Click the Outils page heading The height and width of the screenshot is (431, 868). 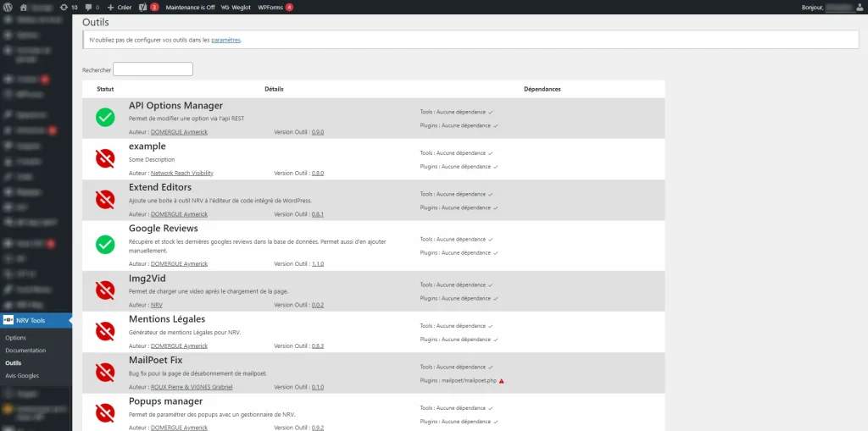tap(96, 23)
